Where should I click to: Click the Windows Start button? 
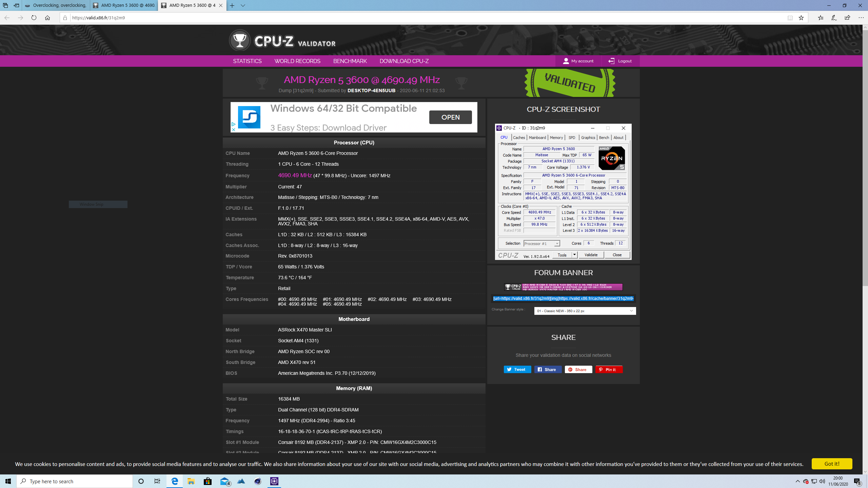point(8,481)
